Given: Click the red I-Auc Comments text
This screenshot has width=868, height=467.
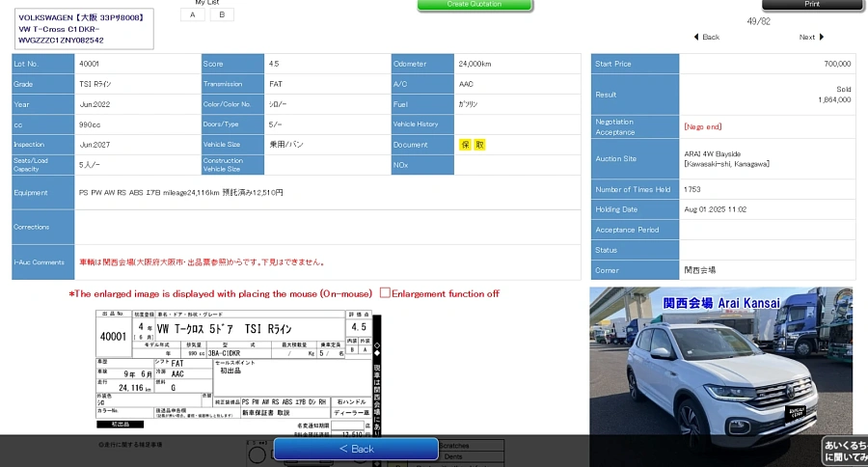Looking at the screenshot, I should [x=201, y=261].
